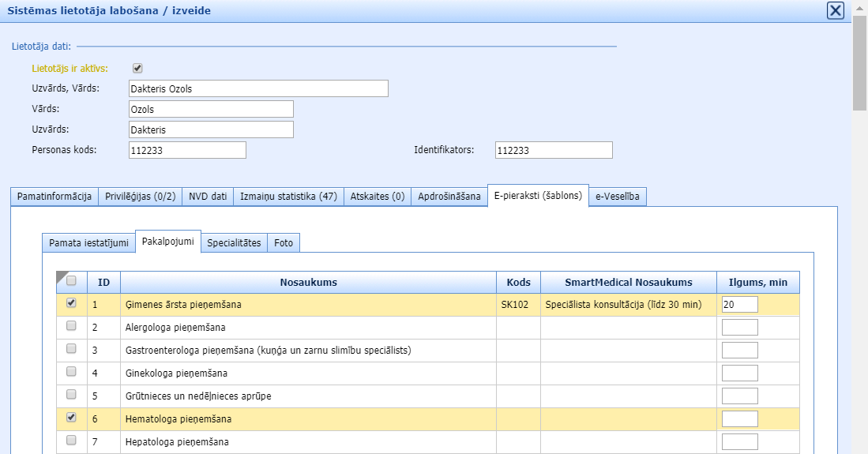Uncheck the Hematologa pieņemšana row checkbox
The height and width of the screenshot is (454, 868).
(72, 418)
